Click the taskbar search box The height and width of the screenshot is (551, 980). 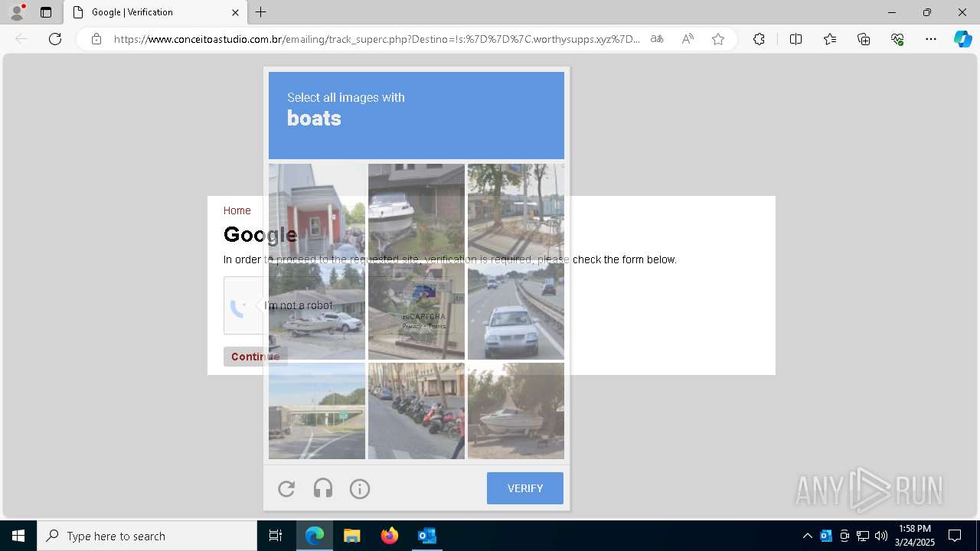tap(147, 536)
